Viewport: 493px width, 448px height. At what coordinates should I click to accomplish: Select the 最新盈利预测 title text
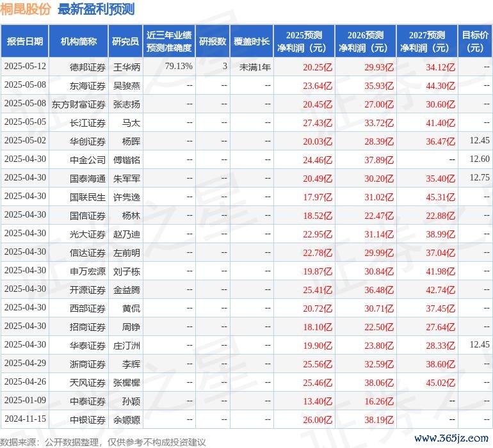[x=96, y=9]
